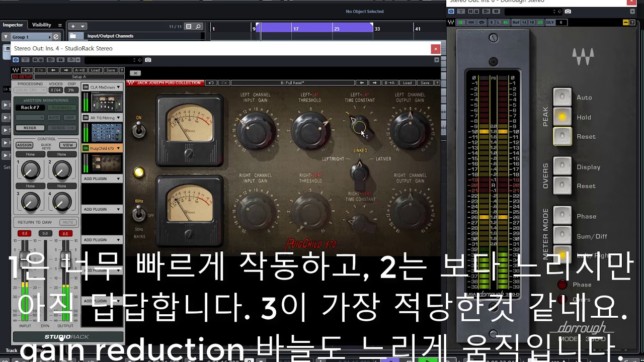The image size is (644, 362).
Task: Click Load in the StudioRack toolbar
Action: click(x=95, y=70)
